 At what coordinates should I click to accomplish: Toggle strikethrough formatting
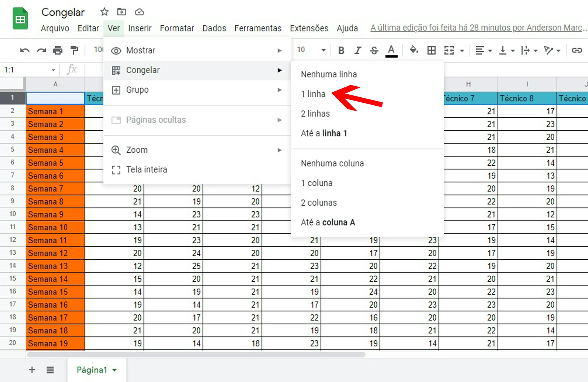tap(374, 50)
